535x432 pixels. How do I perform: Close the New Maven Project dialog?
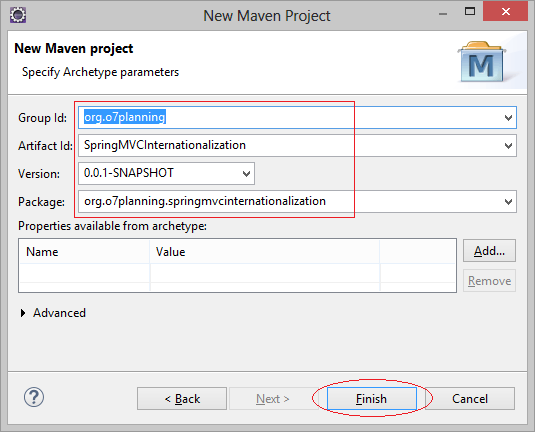click(506, 12)
